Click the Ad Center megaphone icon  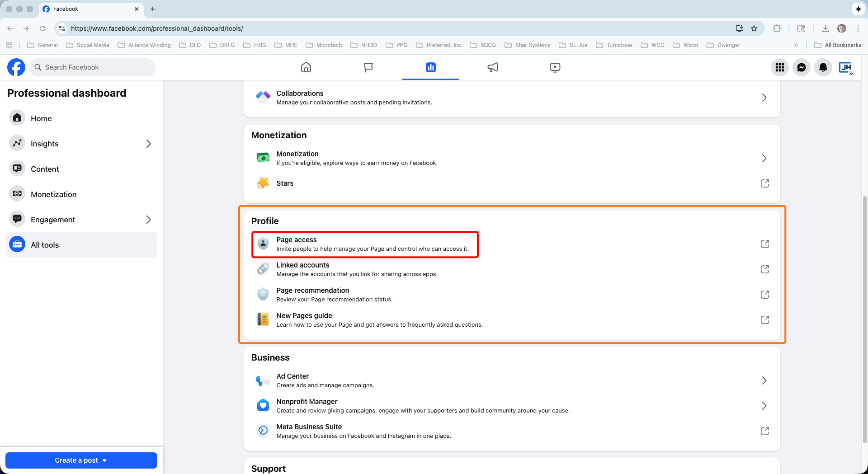click(x=263, y=380)
